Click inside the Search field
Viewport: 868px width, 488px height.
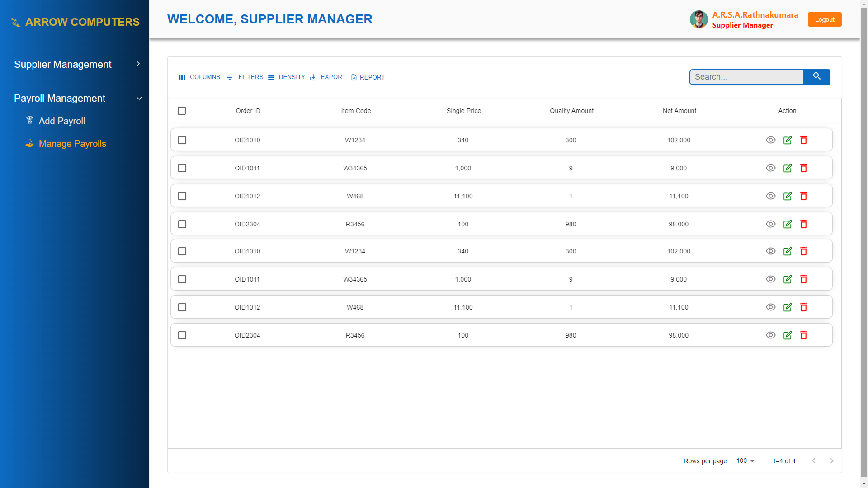click(x=746, y=77)
